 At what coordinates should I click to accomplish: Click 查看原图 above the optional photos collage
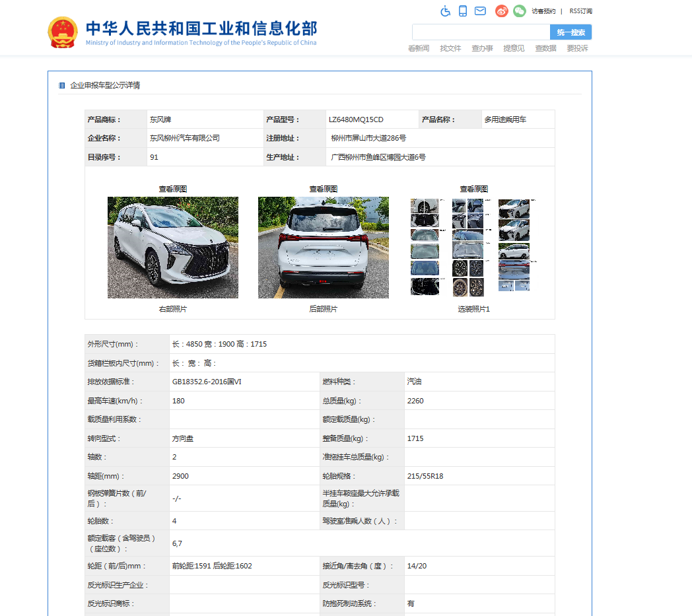point(473,189)
